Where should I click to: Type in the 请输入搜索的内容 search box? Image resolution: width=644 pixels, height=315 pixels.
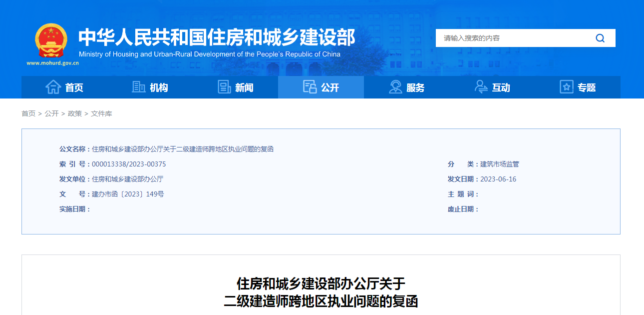click(514, 38)
